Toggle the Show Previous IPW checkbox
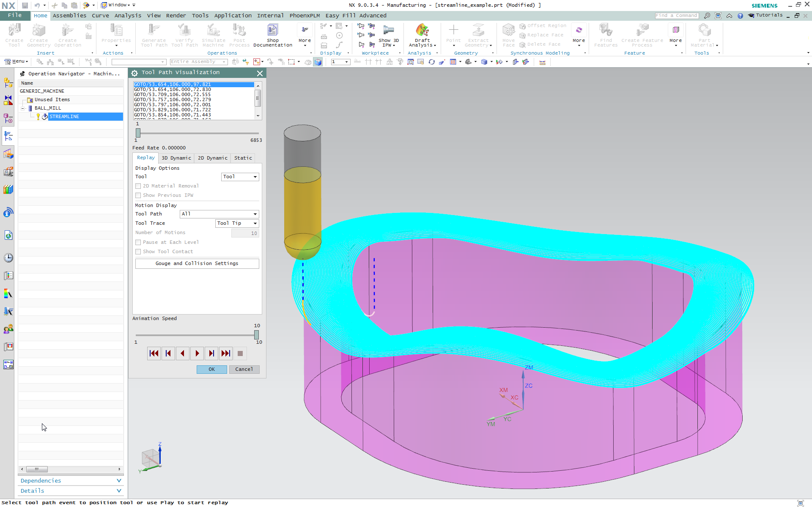Image resolution: width=812 pixels, height=508 pixels. coord(138,195)
